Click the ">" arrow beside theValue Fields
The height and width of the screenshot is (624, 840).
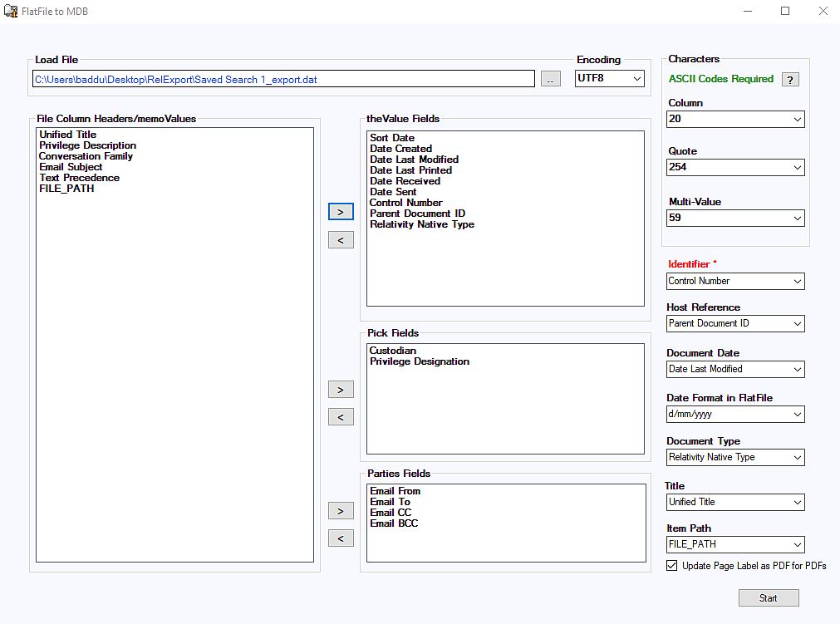pos(340,211)
